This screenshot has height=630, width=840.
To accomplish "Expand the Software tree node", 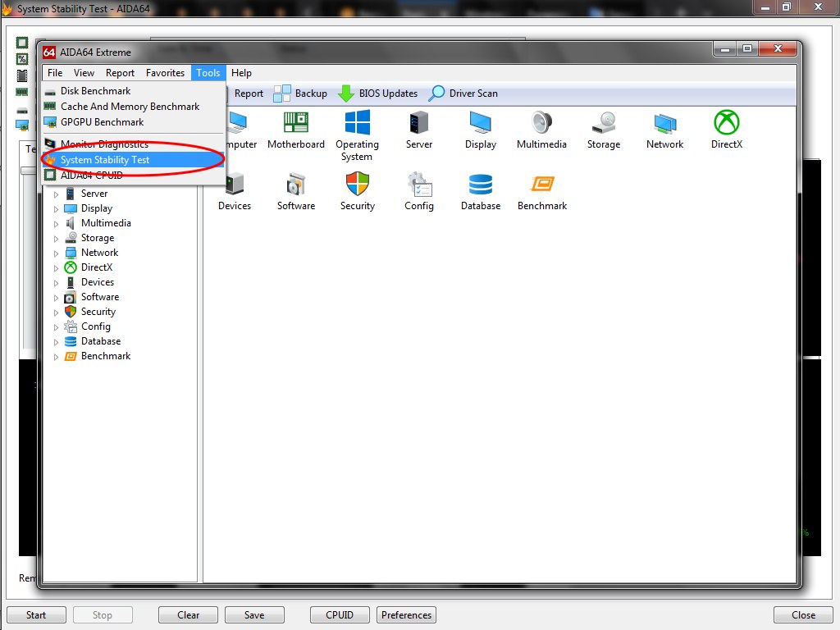I will [57, 298].
